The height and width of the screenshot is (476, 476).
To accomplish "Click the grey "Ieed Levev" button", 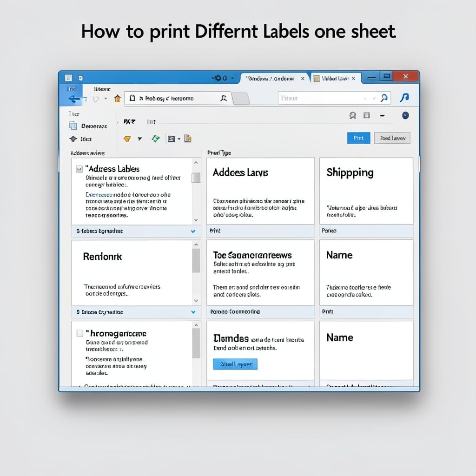I will coord(392,138).
